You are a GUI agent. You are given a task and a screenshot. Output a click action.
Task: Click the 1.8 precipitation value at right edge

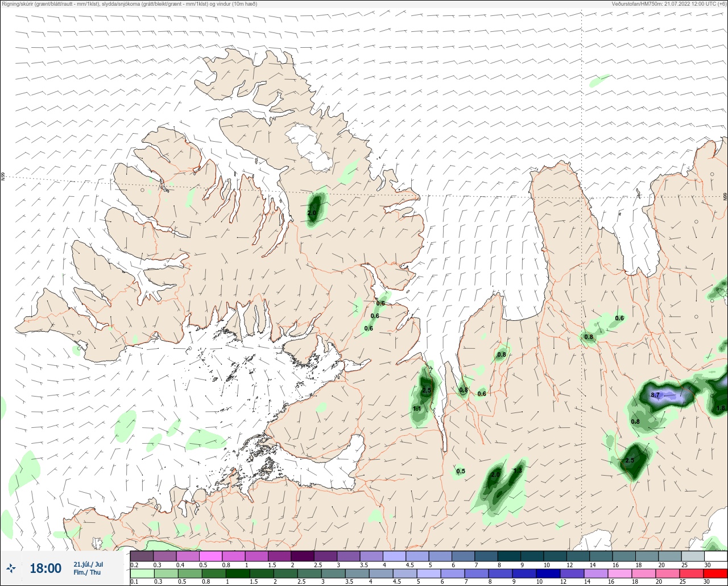(x=721, y=408)
